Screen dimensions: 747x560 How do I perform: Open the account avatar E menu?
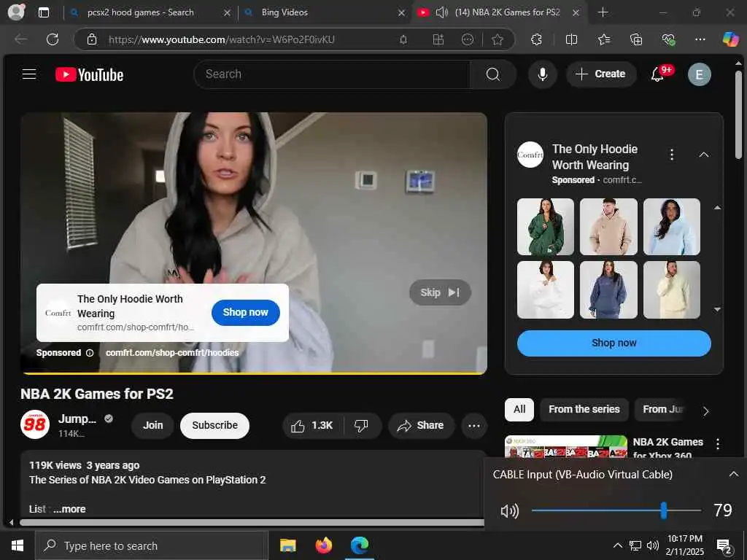pyautogui.click(x=699, y=74)
